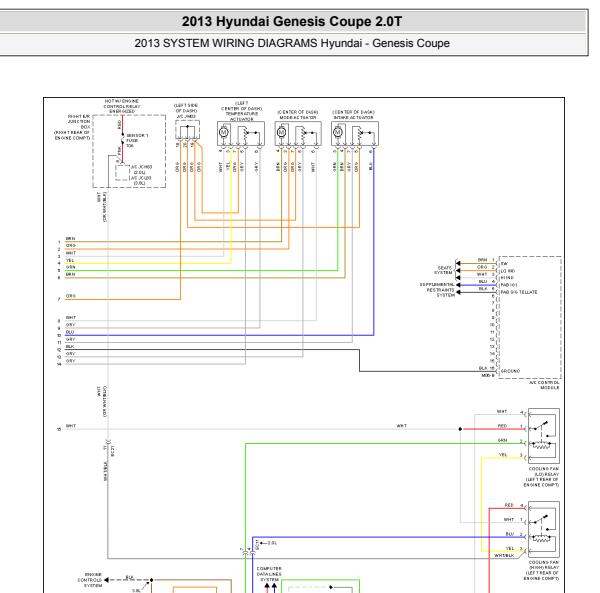Click the Sensor 1 fuse 10A symbol

click(122, 138)
